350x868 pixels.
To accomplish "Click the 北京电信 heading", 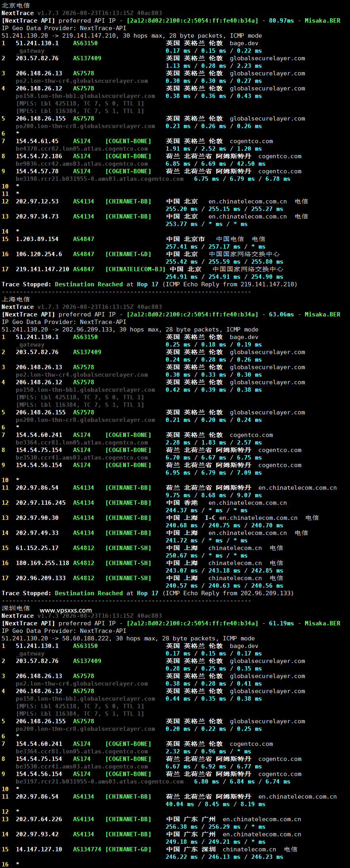I will (16, 6).
